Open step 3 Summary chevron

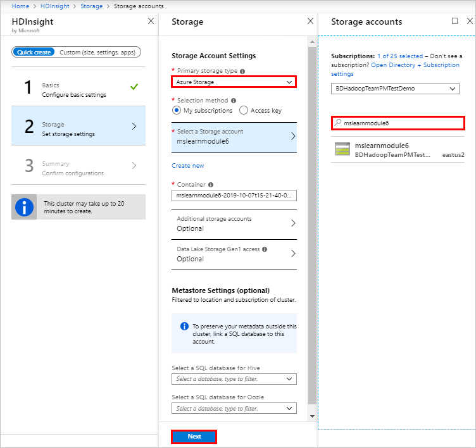134,165
